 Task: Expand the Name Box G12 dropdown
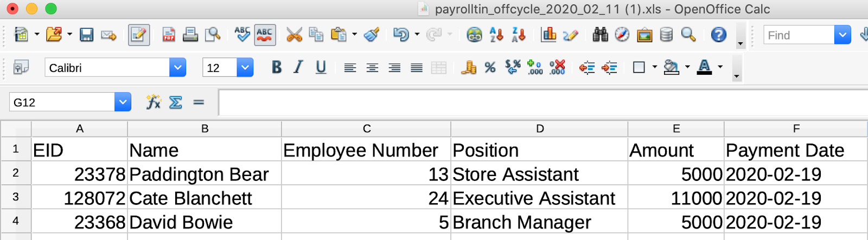click(123, 102)
